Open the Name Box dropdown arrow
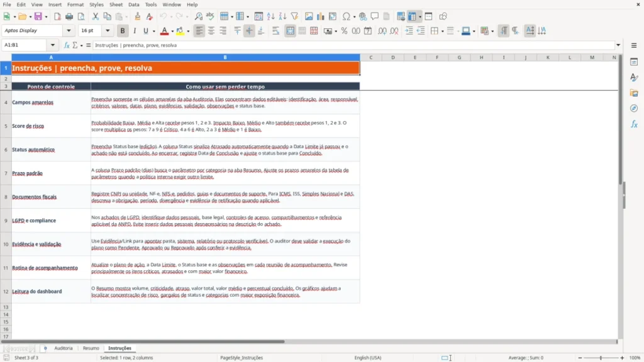Screen dimensions: 644x362 click(53, 45)
